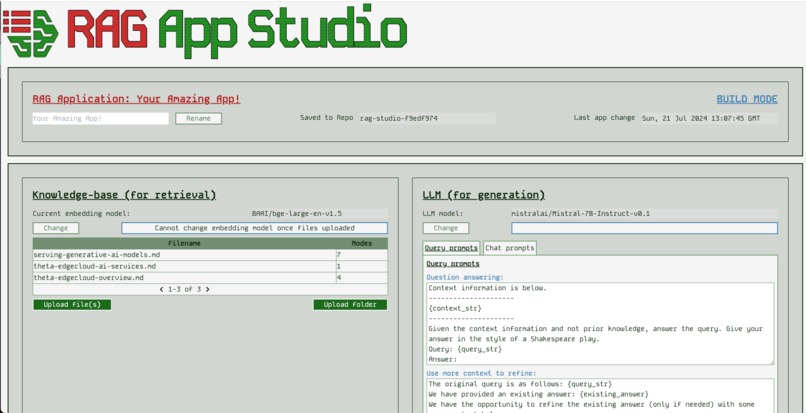Click Change under embedding model

click(56, 228)
